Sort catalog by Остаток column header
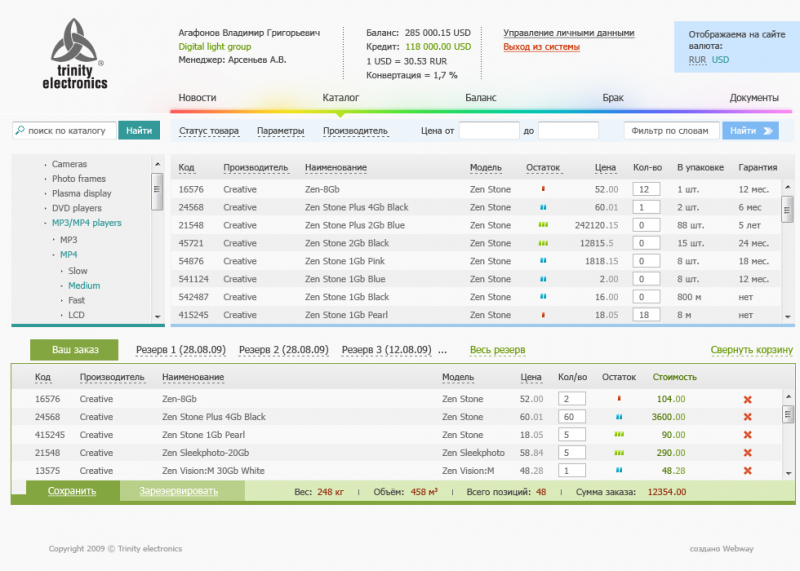The height and width of the screenshot is (571, 800). point(543,168)
